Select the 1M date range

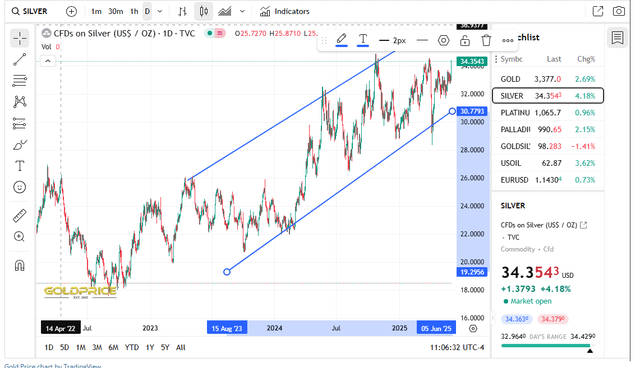pos(81,347)
